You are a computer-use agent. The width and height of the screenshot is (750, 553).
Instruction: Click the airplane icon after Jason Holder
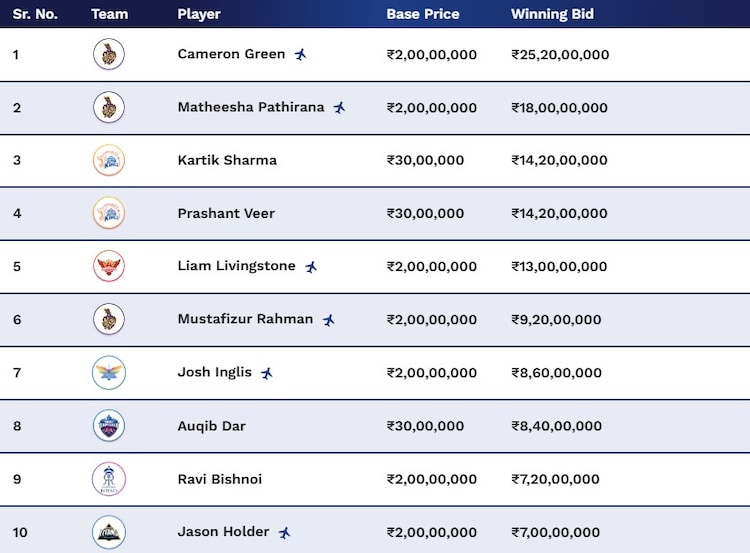[x=284, y=533]
